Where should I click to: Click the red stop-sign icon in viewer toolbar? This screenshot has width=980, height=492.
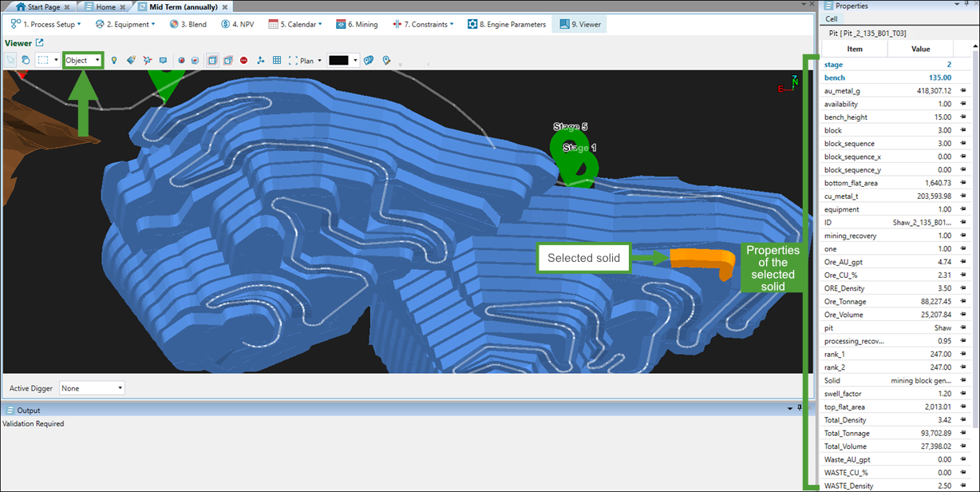243,60
